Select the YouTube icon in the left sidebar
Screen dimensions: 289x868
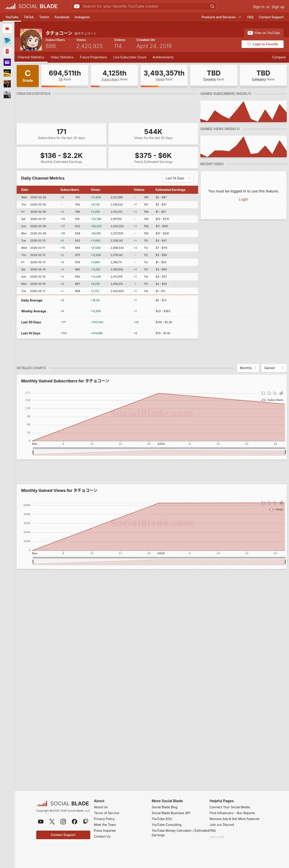point(7,29)
